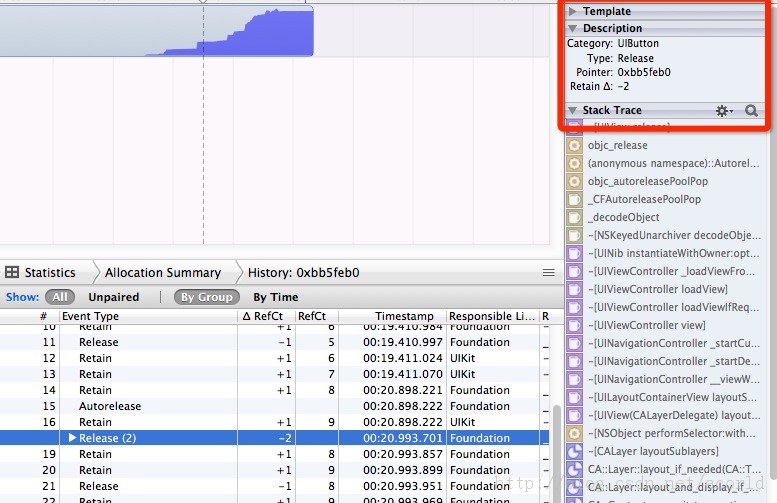Collapse the Description section
The width and height of the screenshot is (777, 503).
[572, 28]
